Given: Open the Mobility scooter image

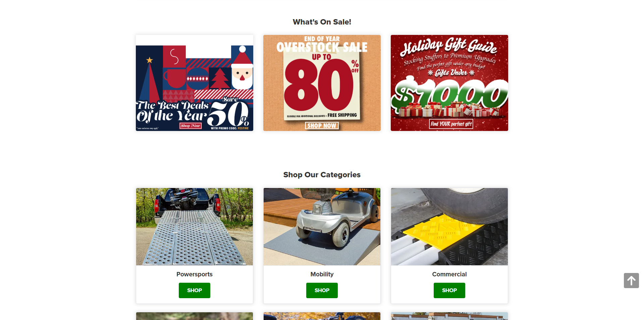Looking at the screenshot, I should 322,227.
